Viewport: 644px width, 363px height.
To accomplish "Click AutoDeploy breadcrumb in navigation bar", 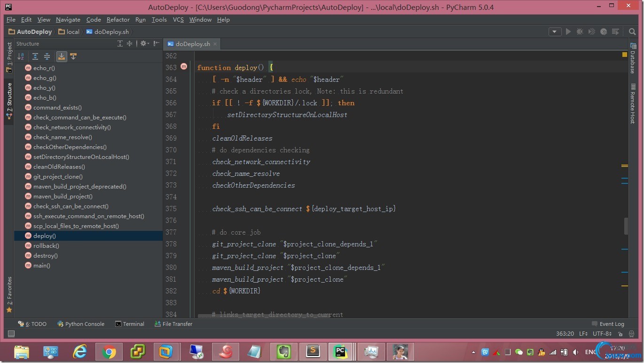I will coord(30,32).
